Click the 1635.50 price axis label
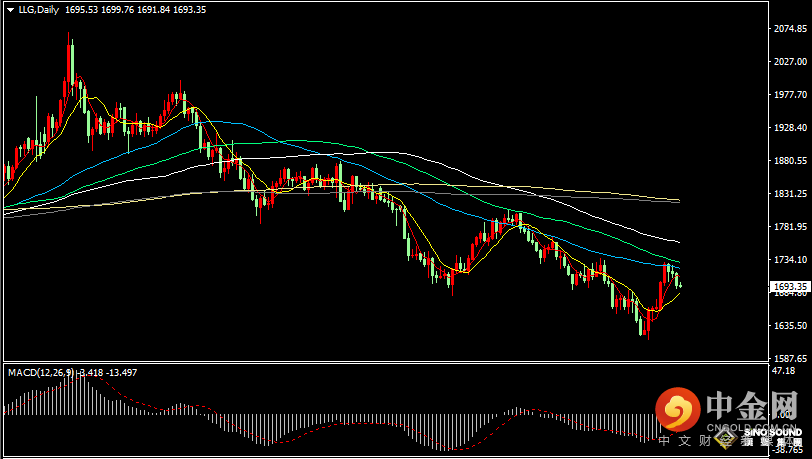This screenshot has width=812, height=459. tap(790, 326)
